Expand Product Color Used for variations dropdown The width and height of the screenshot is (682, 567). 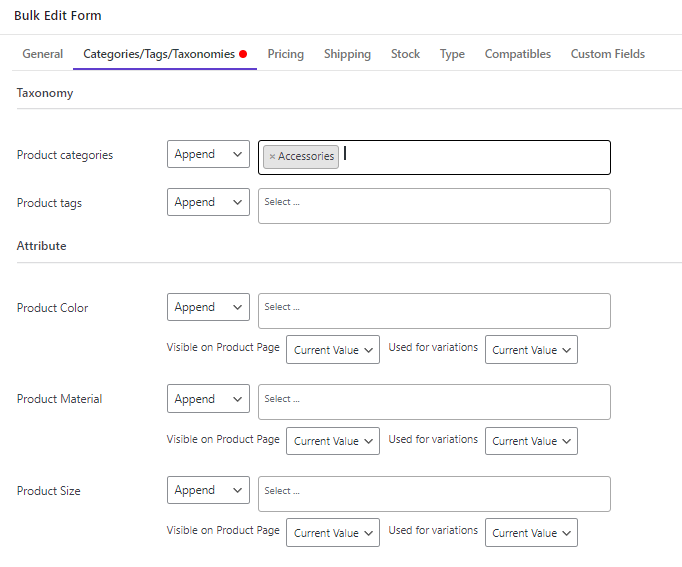(x=531, y=350)
